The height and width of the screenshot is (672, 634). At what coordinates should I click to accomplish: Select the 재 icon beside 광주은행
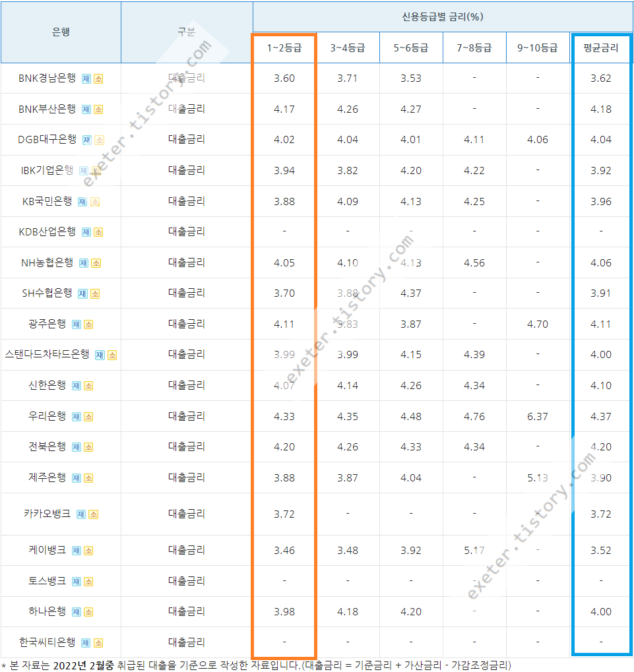(77, 325)
